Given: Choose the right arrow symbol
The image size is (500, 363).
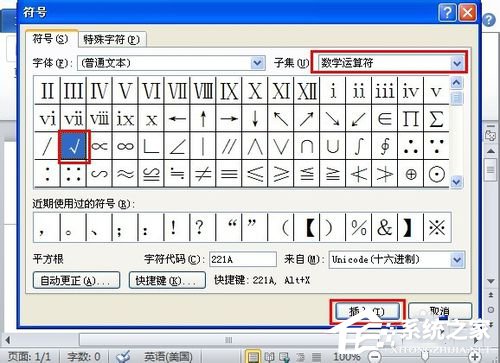Looking at the screenshot, I should (x=229, y=119).
